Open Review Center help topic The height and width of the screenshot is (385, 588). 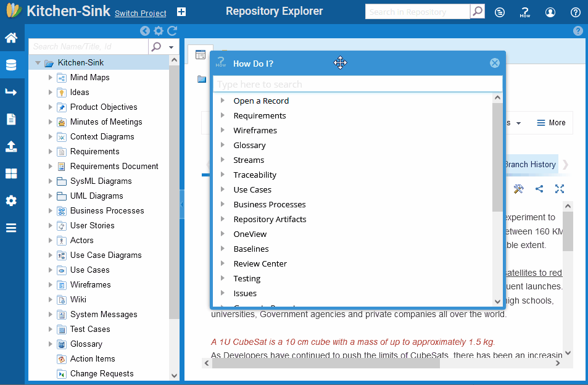pyautogui.click(x=260, y=264)
